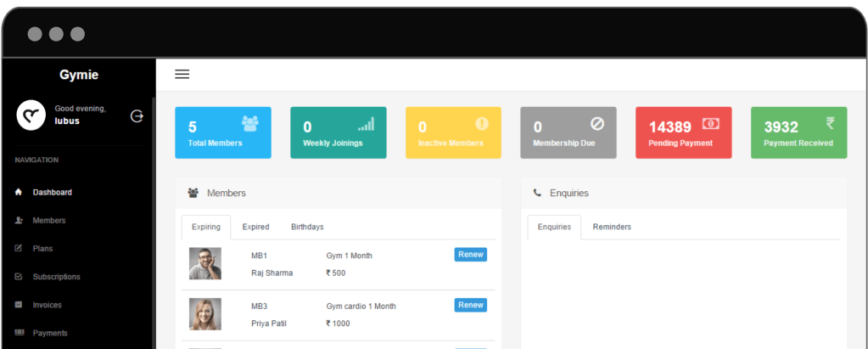
Task: Toggle the hamburger menu icon
Action: click(x=182, y=74)
